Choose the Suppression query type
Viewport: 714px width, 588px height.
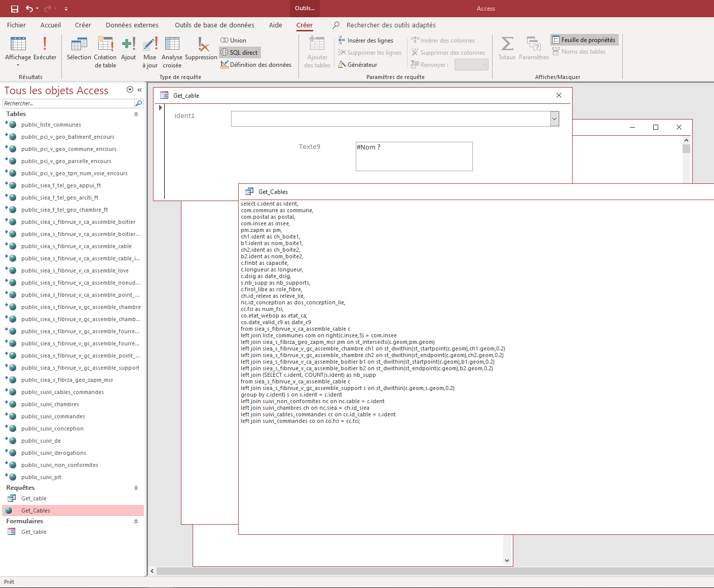pyautogui.click(x=201, y=48)
